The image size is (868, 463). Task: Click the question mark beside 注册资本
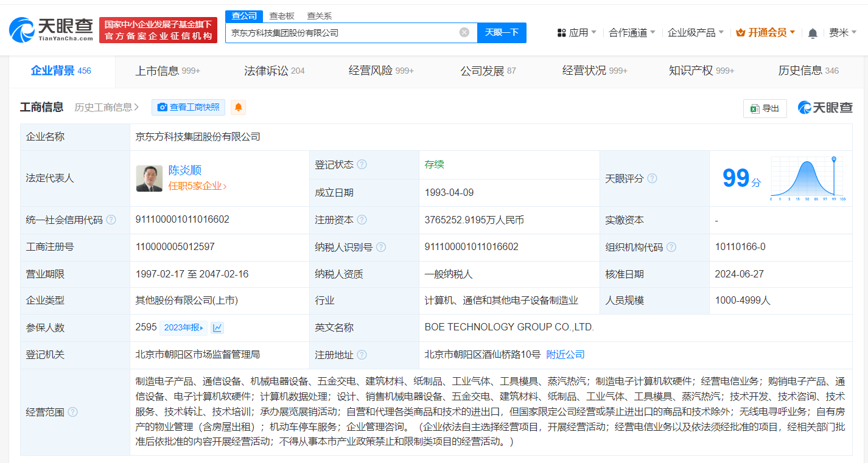(x=362, y=220)
